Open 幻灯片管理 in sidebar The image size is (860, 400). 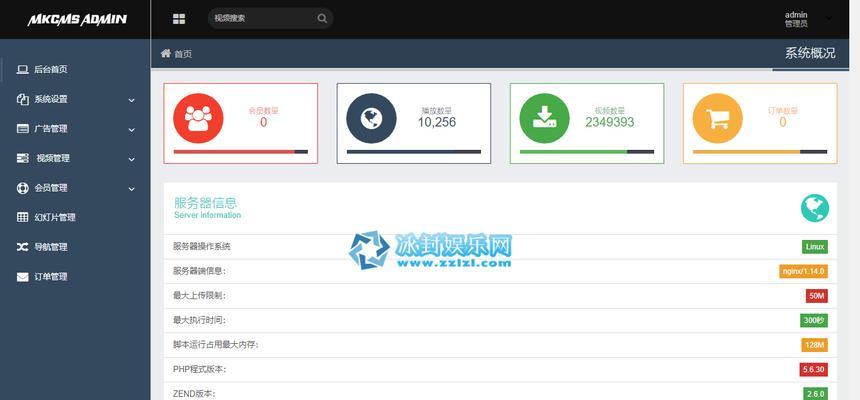[x=55, y=217]
